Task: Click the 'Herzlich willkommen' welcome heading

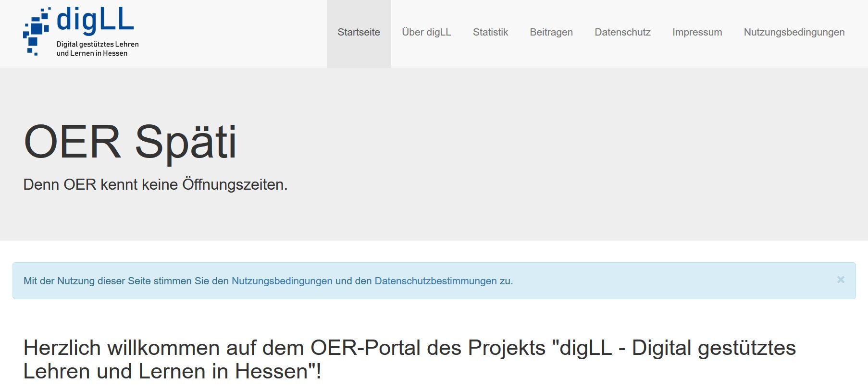Action: pos(409,359)
